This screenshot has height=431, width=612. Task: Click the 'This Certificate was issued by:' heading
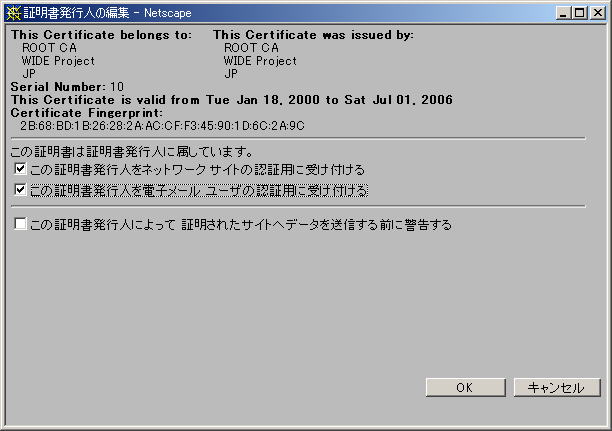(x=313, y=35)
